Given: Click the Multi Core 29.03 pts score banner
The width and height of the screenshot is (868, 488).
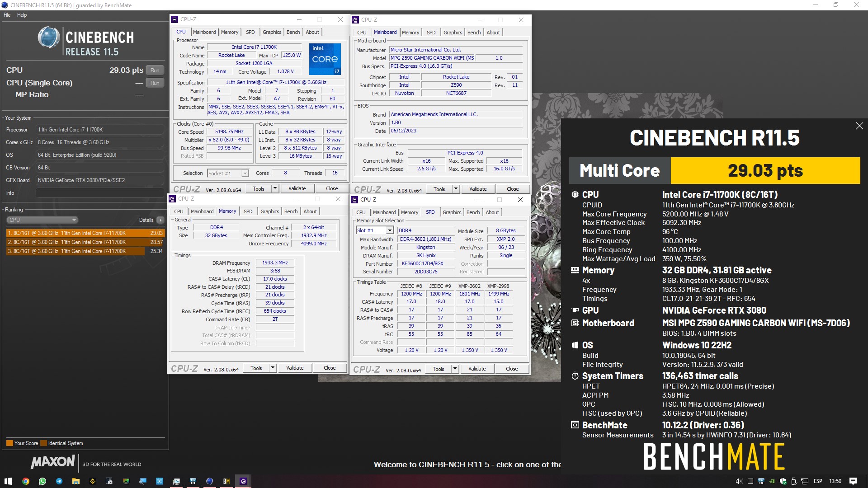Looking at the screenshot, I should pos(714,170).
